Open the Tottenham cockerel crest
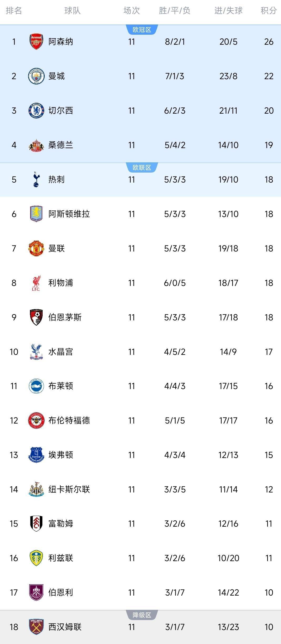Viewport: 281px width, 644px height. pyautogui.click(x=36, y=179)
